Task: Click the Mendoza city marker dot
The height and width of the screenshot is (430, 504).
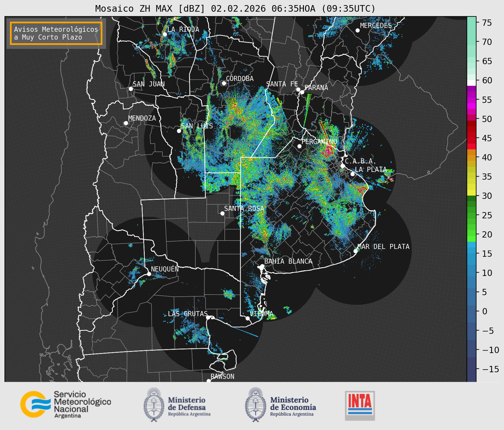Action: 126,123
